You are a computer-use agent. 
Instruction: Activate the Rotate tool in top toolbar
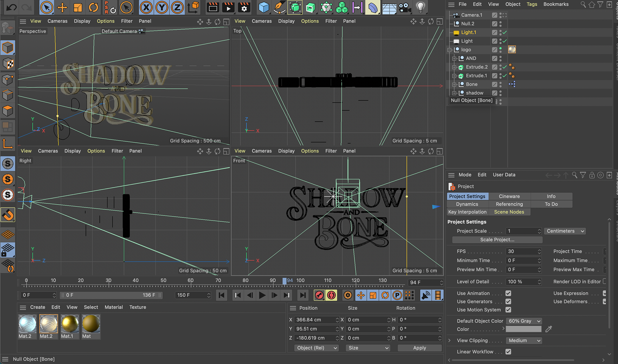(x=93, y=7)
